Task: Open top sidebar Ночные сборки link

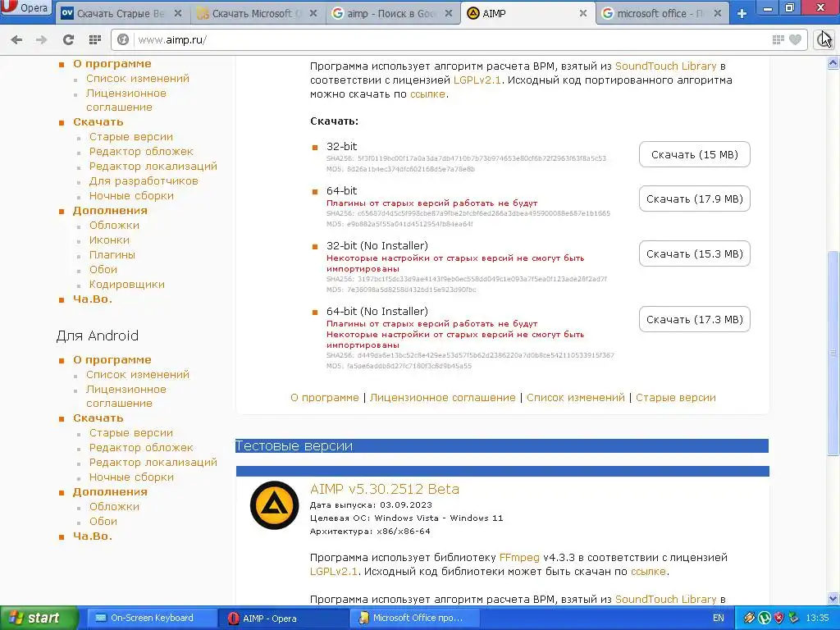Action: (131, 196)
